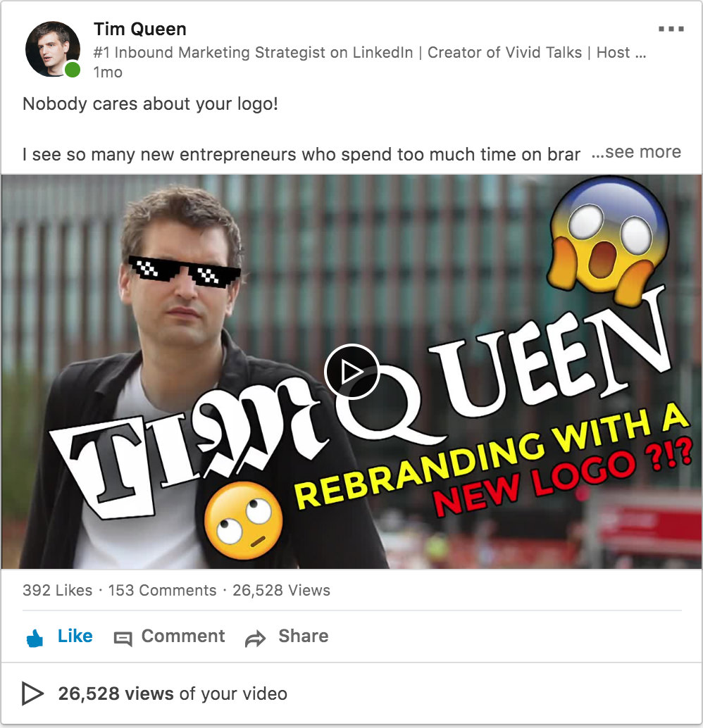The width and height of the screenshot is (703, 728).
Task: Click the thumbs-up Like icon
Action: 35,638
